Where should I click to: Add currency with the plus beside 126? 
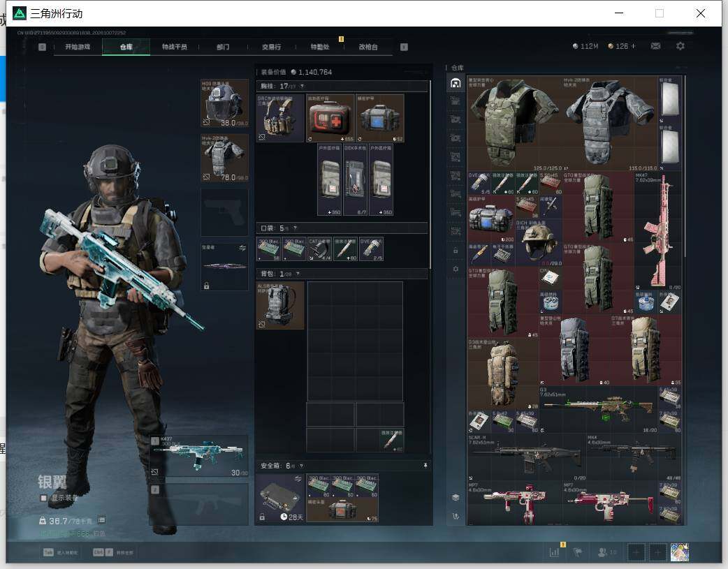(x=633, y=46)
